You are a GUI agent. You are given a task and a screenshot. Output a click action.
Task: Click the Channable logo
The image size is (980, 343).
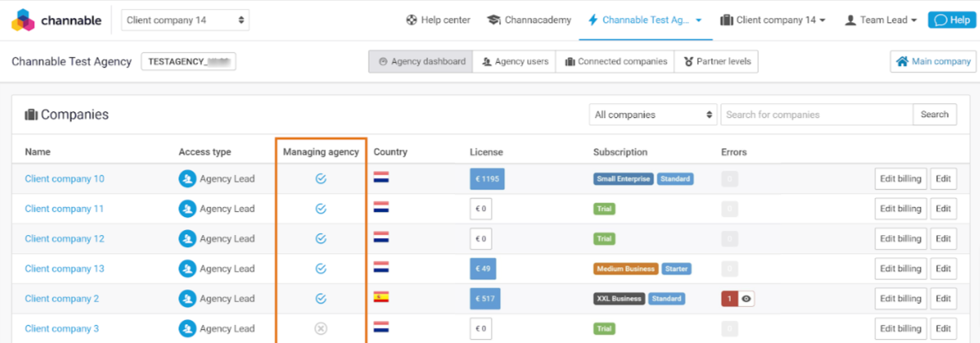pos(56,20)
